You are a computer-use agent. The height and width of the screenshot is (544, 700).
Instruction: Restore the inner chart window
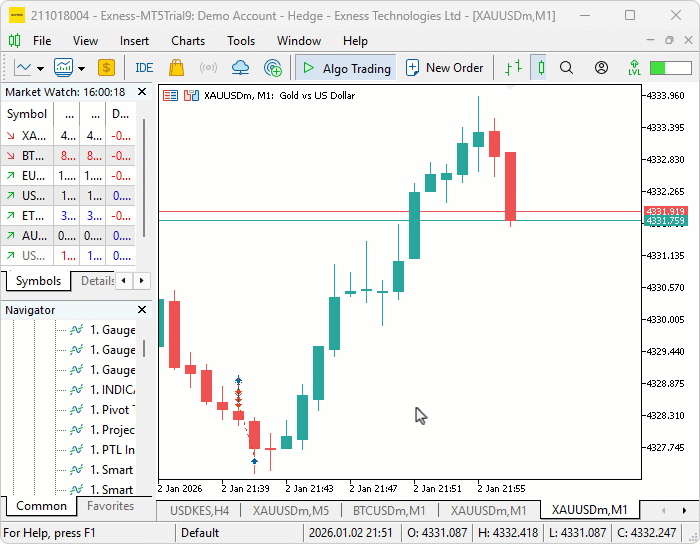click(669, 41)
